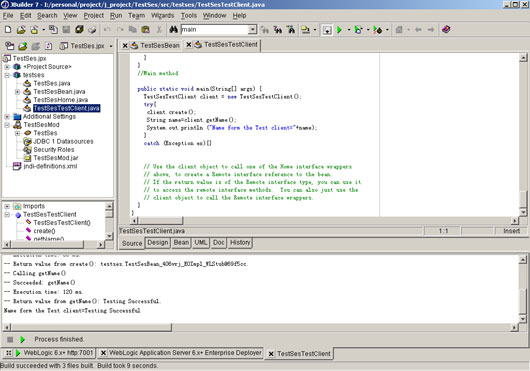This screenshot has height=371, width=530.
Task: Switch to the Bean view tab
Action: click(x=181, y=243)
